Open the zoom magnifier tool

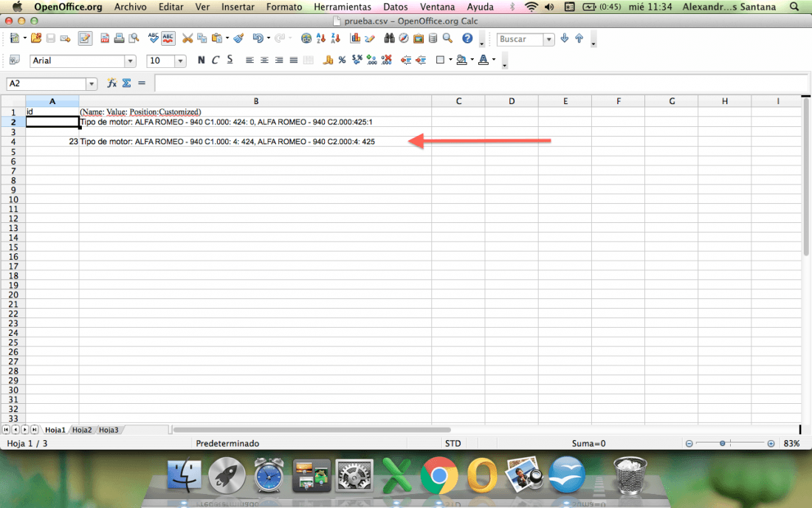(448, 38)
